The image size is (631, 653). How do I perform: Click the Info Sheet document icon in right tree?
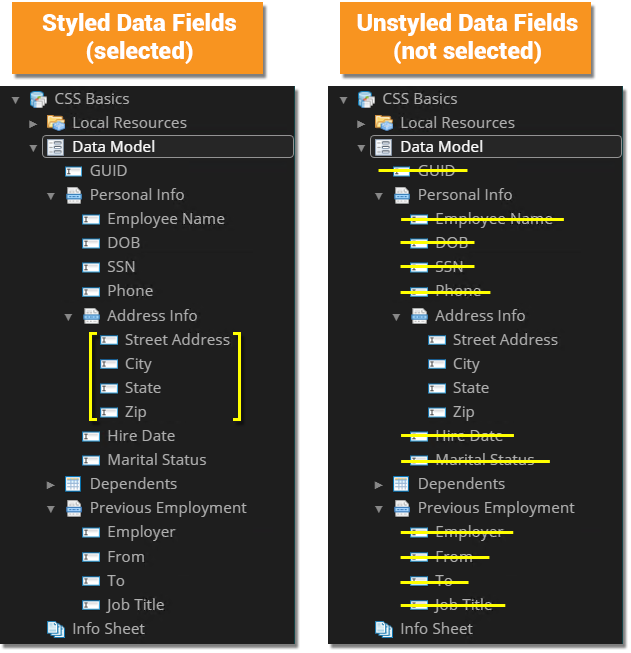pos(384,629)
